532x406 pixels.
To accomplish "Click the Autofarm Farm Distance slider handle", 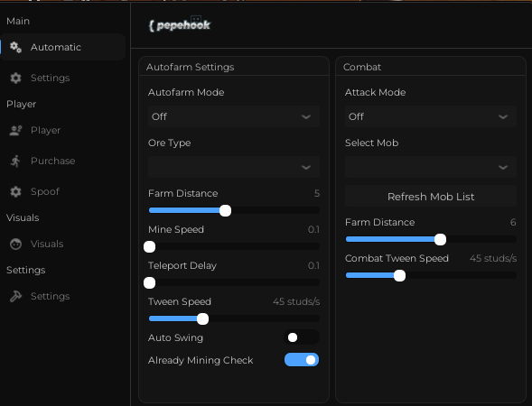I will (225, 210).
